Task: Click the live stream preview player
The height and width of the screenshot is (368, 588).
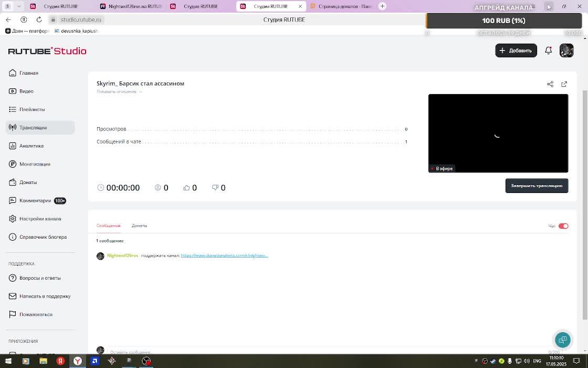Action: click(x=498, y=133)
